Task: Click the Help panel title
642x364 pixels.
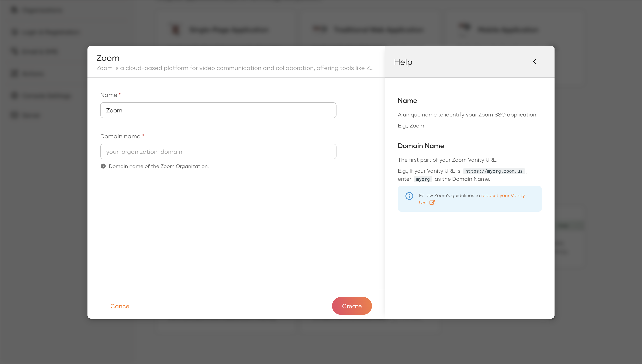Action: tap(403, 62)
